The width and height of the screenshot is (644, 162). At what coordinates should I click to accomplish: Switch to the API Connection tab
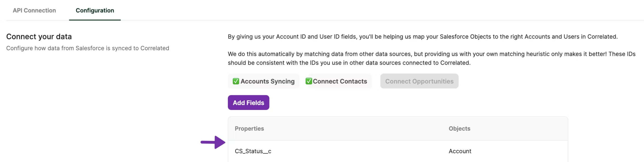(x=34, y=10)
